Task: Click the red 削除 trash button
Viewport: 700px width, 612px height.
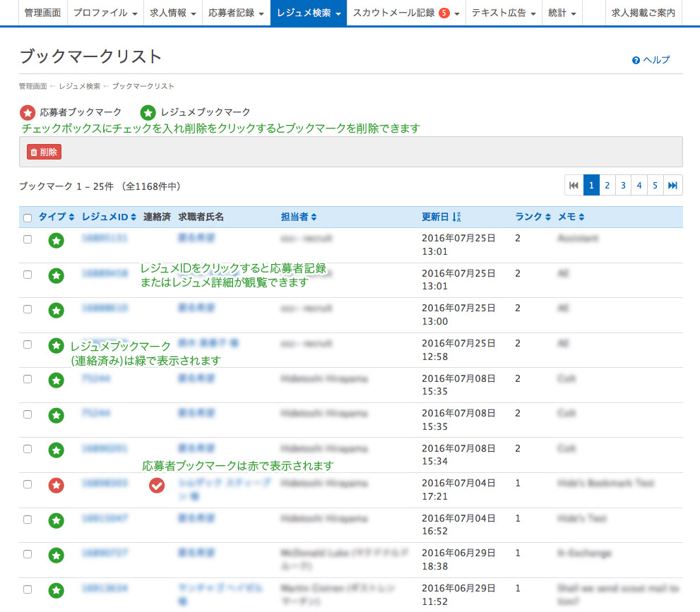Action: 44,152
